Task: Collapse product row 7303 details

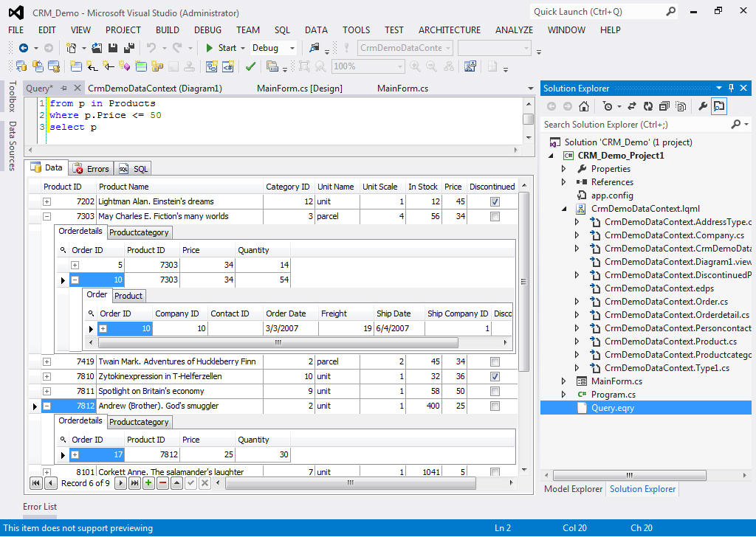Action: coord(47,217)
